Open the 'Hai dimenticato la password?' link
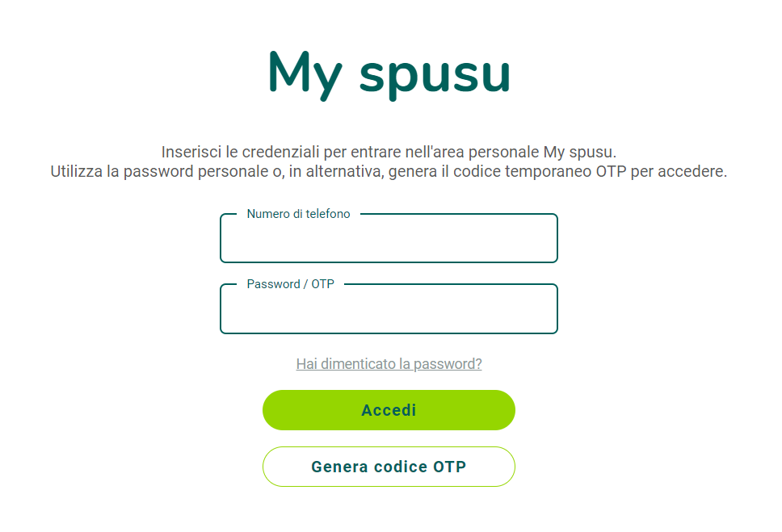The image size is (782, 532). pos(389,364)
